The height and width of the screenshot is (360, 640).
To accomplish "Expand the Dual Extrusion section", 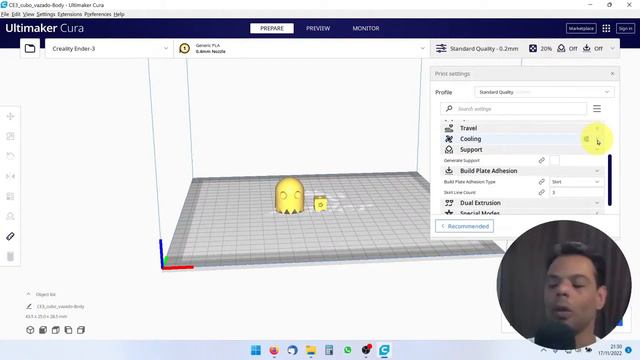I will pos(597,203).
